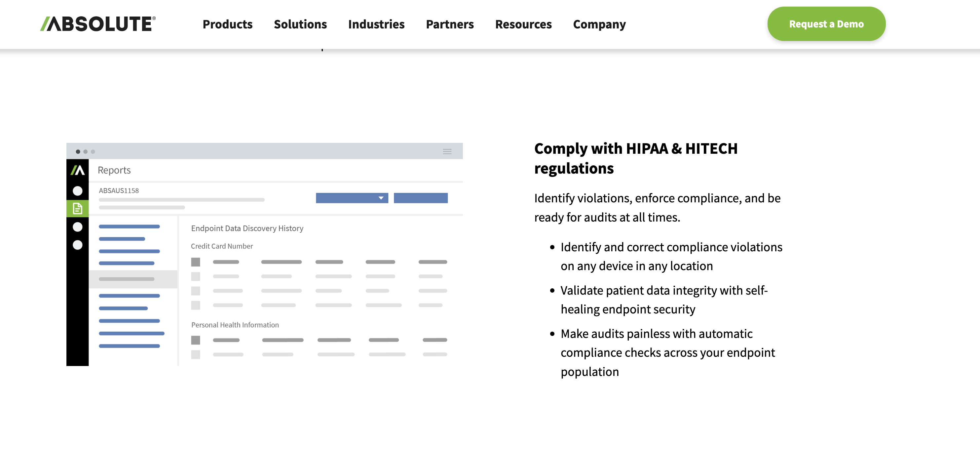Check the dark checkbox under Personal Health Information
The width and height of the screenshot is (980, 451).
click(196, 340)
